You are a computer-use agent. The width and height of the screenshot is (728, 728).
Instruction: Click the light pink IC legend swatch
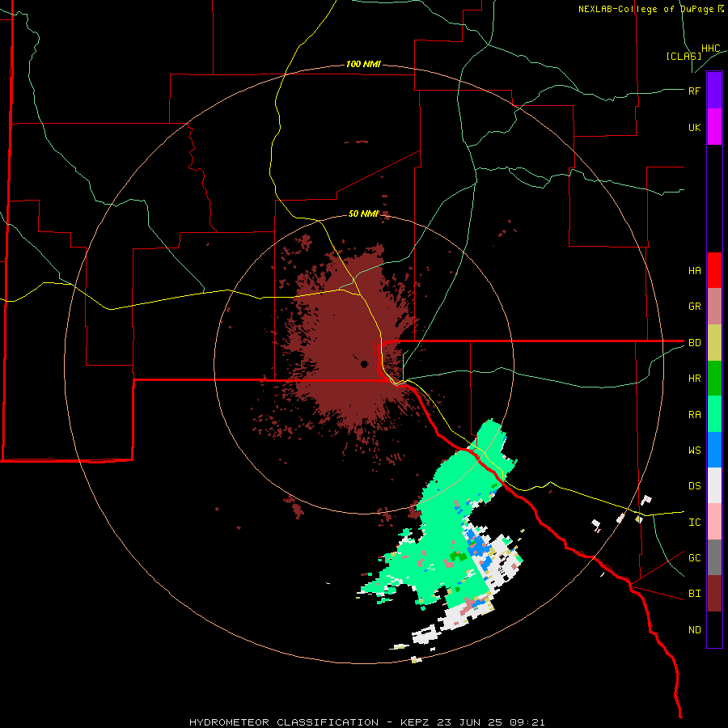click(714, 522)
